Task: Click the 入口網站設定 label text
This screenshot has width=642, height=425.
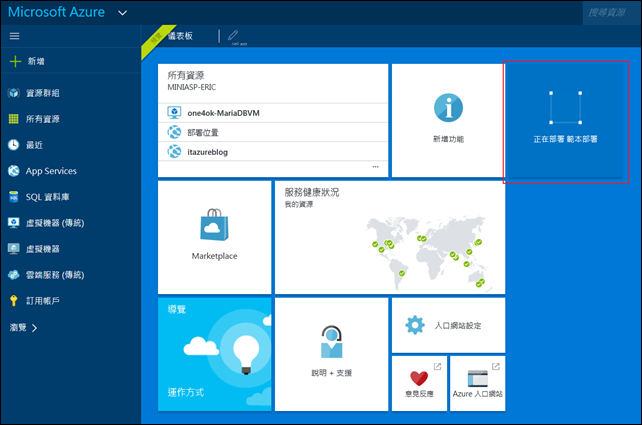Action: click(x=458, y=326)
